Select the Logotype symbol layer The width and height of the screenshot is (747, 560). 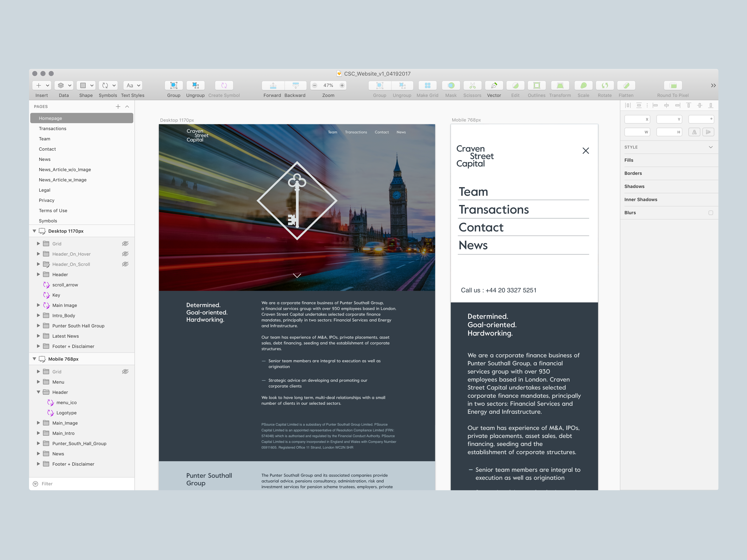(x=67, y=413)
